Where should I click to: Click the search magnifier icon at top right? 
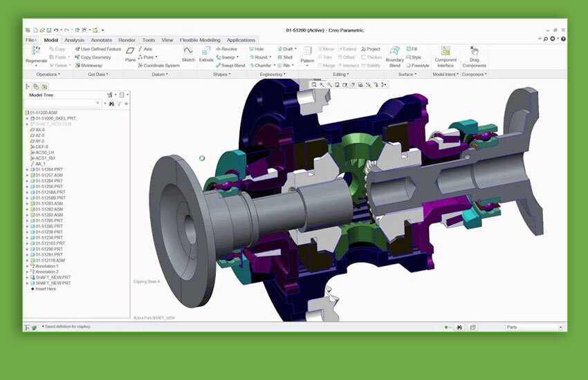click(546, 39)
